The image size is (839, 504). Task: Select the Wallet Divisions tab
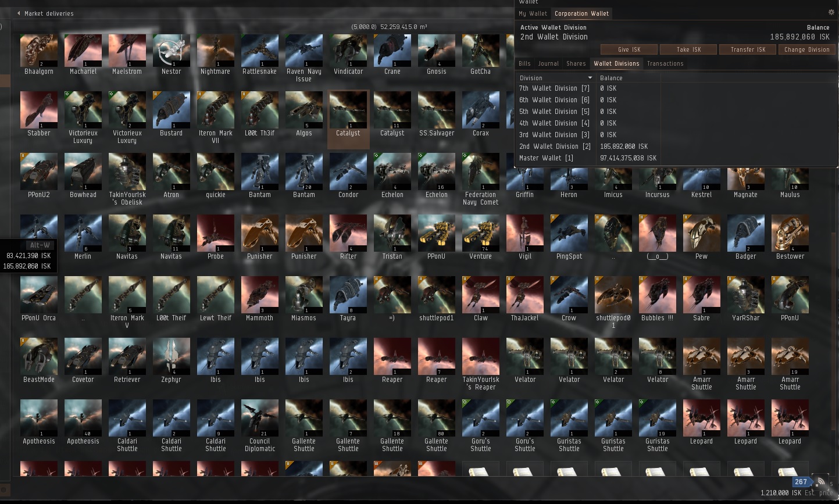pos(616,63)
